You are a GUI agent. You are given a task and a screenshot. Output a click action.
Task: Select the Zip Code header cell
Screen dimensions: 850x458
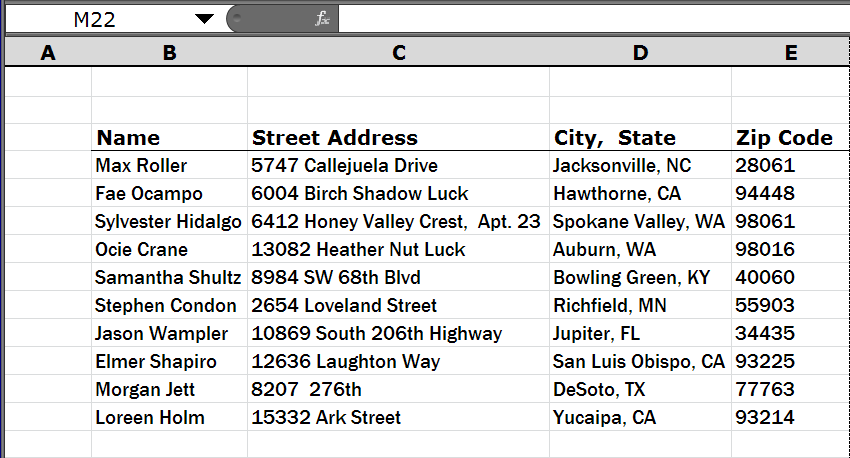(790, 138)
